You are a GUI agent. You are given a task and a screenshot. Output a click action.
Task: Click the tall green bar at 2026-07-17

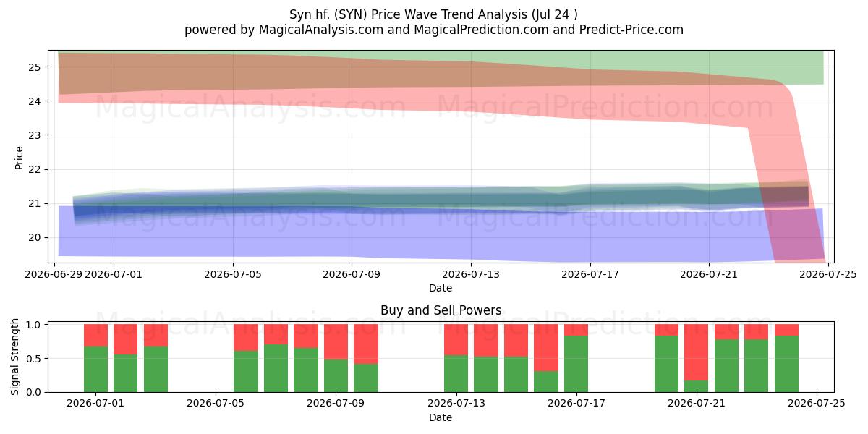pos(576,358)
